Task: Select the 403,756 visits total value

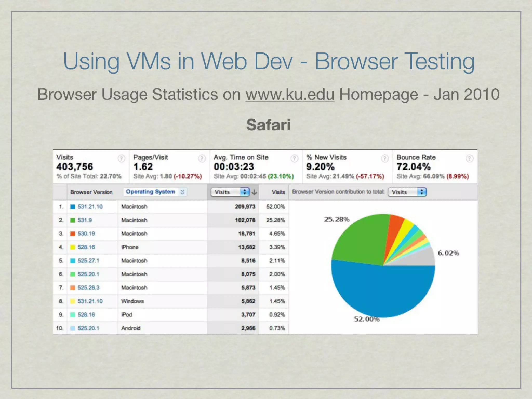Action: (75, 167)
